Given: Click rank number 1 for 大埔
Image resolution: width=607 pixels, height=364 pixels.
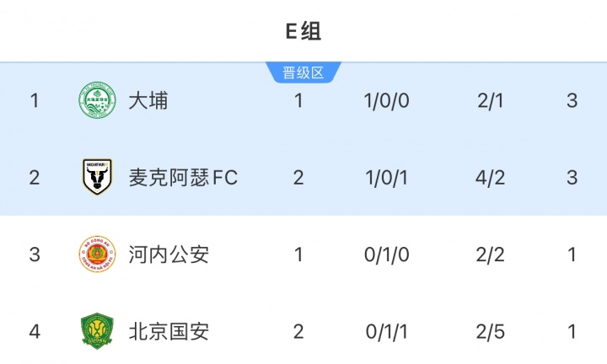Looking at the screenshot, I should [x=35, y=101].
